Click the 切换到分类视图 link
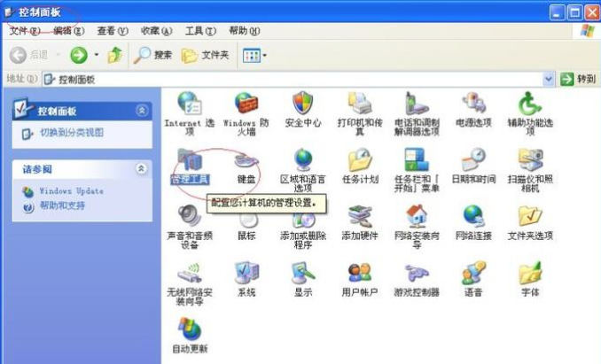This screenshot has height=364, width=601. tap(71, 133)
